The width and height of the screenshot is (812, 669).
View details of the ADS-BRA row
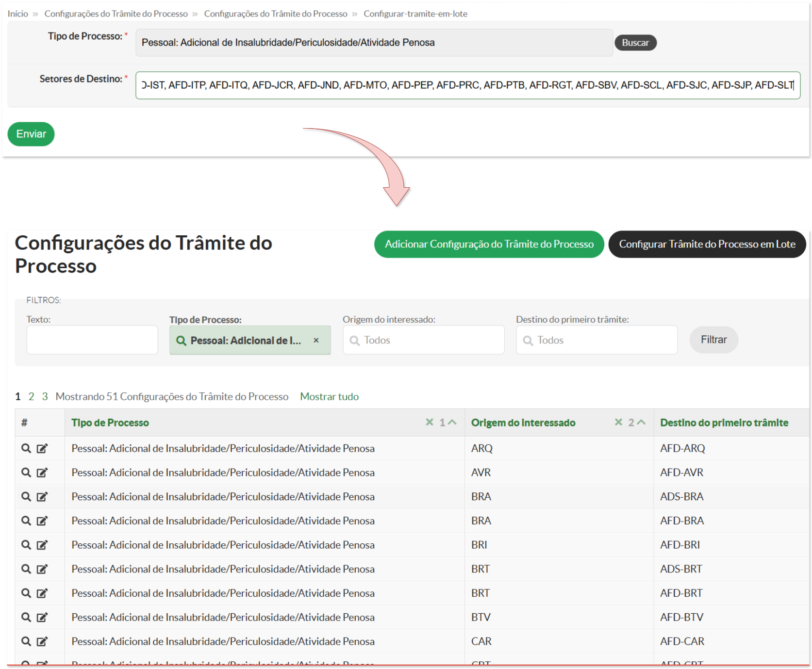click(x=26, y=496)
